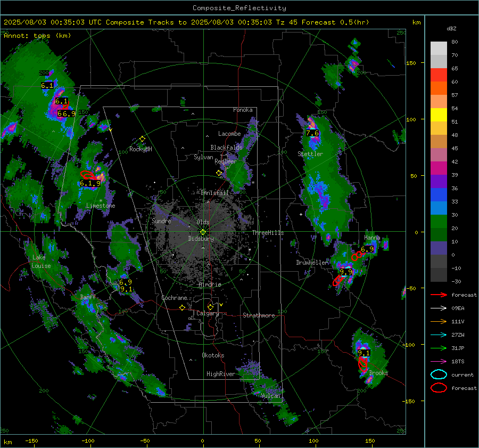The height and width of the screenshot is (448, 479).
Task: Select the Lake Louise label
Action: [41, 262]
